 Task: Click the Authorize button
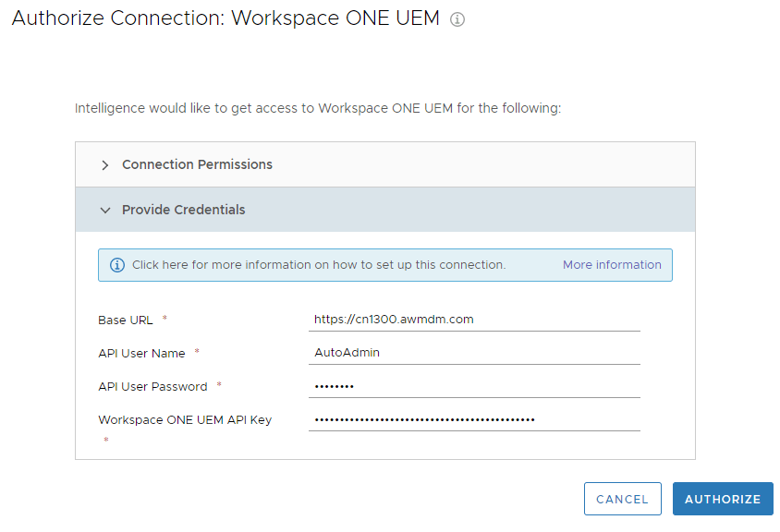point(723,499)
